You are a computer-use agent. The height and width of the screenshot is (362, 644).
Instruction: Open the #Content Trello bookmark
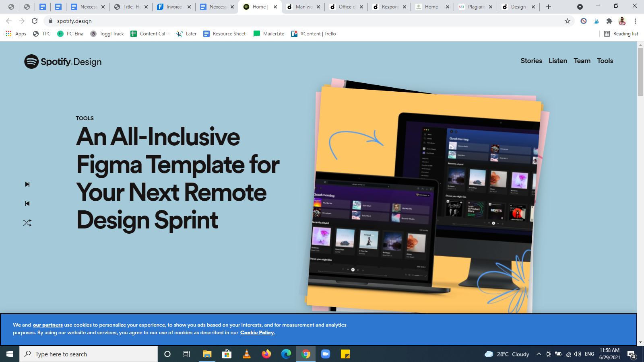(314, 34)
